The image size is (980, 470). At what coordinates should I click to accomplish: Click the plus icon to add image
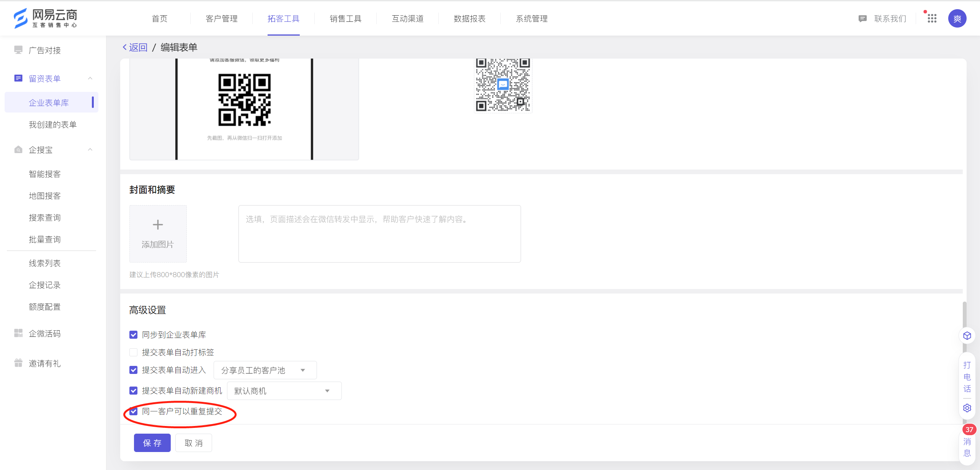pyautogui.click(x=158, y=225)
